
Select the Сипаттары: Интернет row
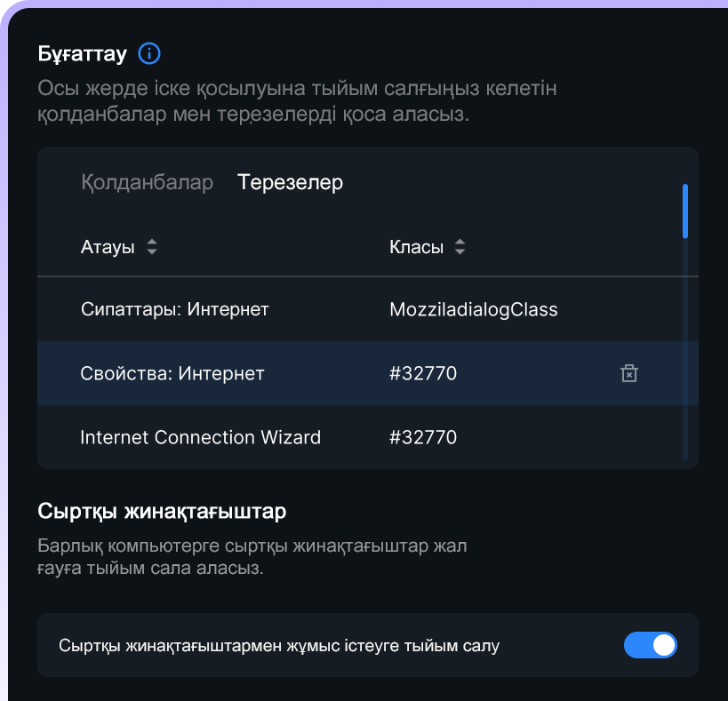368,309
